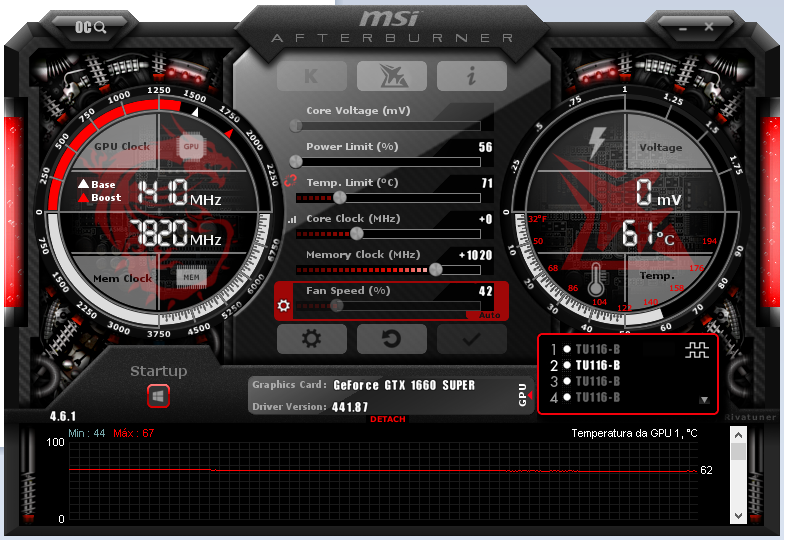Adjust the Fan Speed slider handle
This screenshot has height=540, width=785.
click(x=336, y=306)
